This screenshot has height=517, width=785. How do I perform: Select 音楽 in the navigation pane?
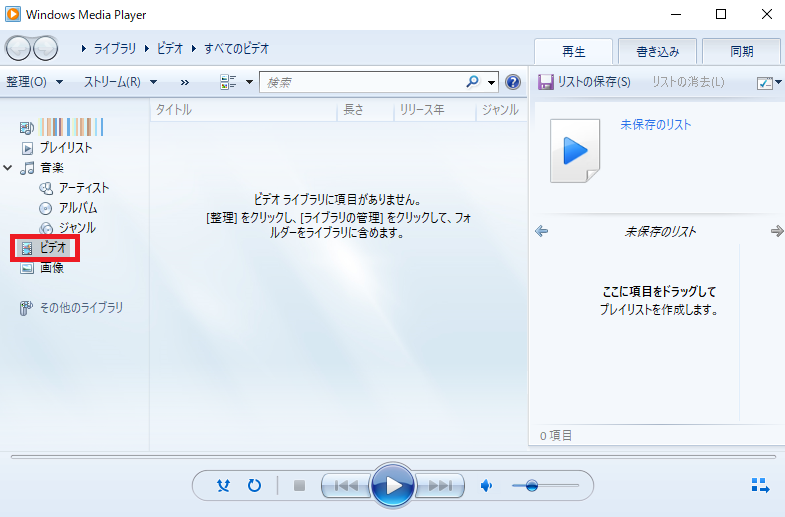tap(42, 168)
